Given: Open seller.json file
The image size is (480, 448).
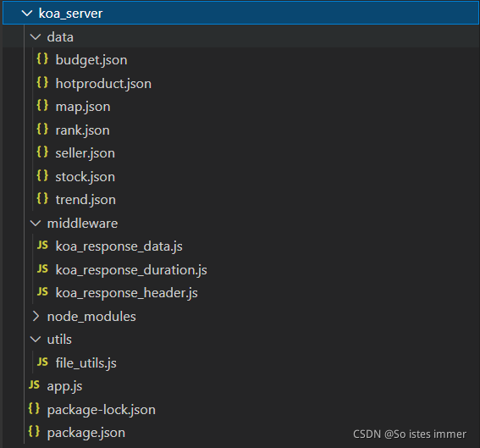Looking at the screenshot, I should [x=86, y=153].
